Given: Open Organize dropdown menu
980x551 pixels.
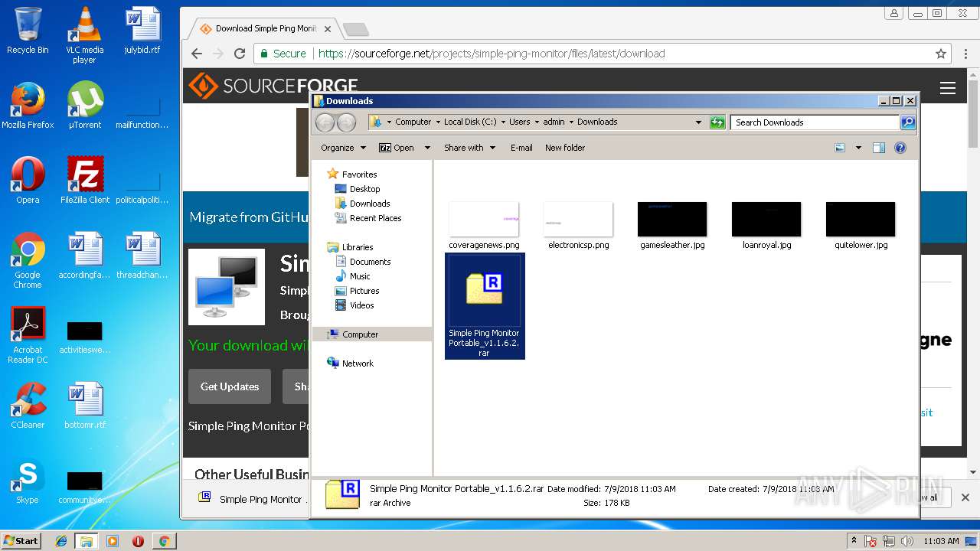Looking at the screenshot, I should click(343, 148).
